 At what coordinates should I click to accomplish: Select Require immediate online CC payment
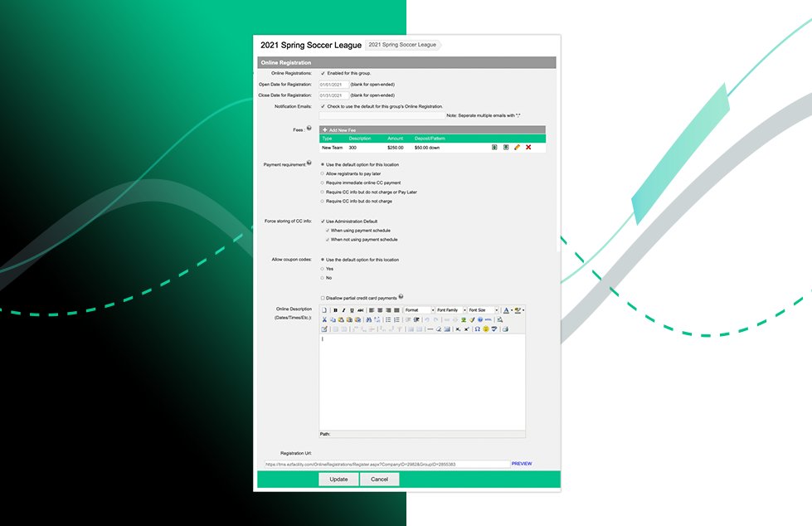click(x=323, y=183)
